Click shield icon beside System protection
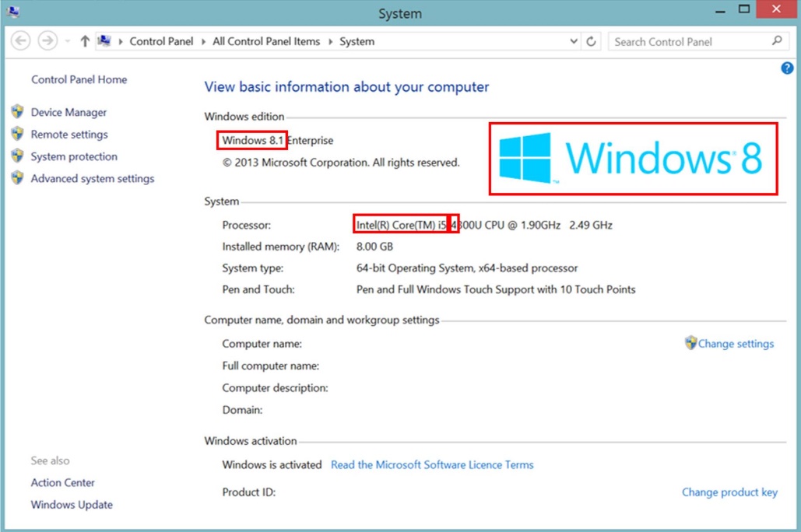Screen dimensions: 801x532 click(18, 156)
